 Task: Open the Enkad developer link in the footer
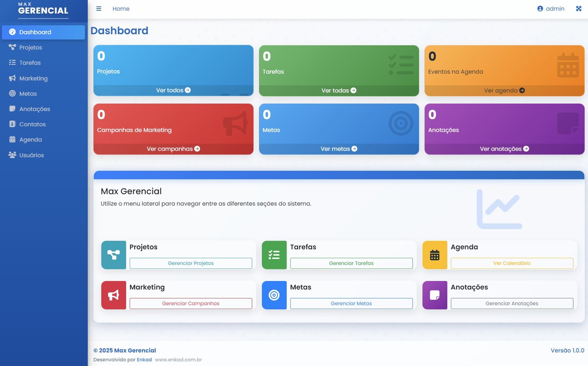point(144,360)
